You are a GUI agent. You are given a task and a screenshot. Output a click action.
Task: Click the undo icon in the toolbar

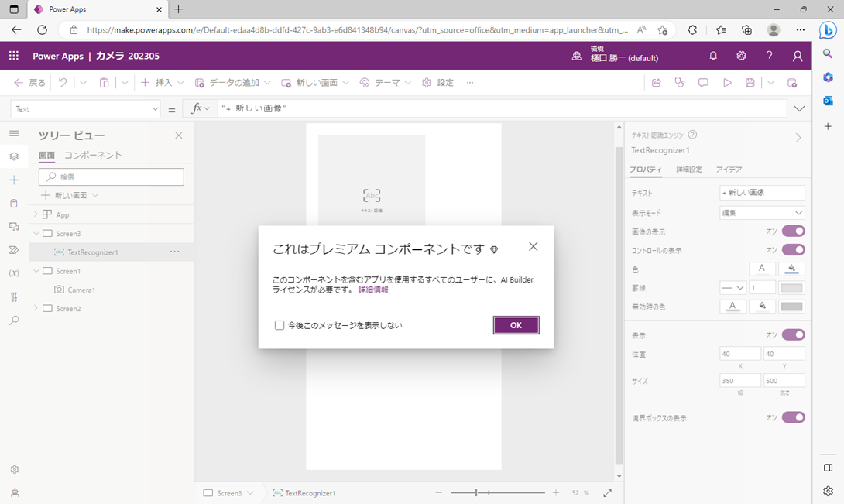point(63,82)
